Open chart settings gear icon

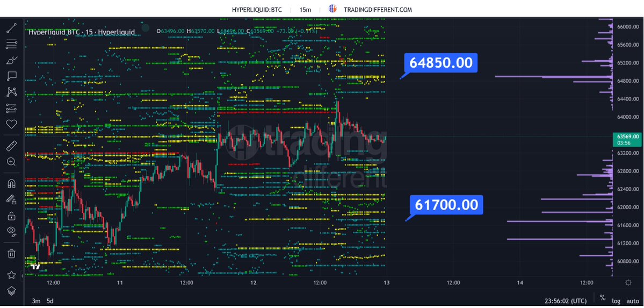point(627,283)
